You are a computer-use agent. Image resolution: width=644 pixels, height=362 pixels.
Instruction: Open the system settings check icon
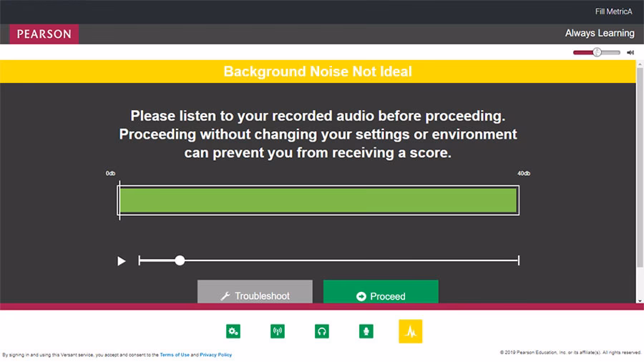[x=233, y=331]
